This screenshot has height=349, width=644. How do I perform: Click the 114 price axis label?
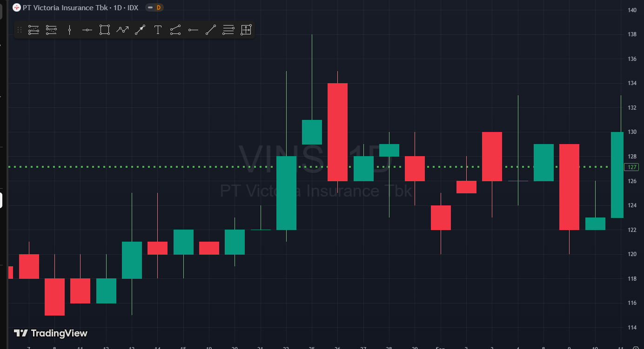point(632,328)
